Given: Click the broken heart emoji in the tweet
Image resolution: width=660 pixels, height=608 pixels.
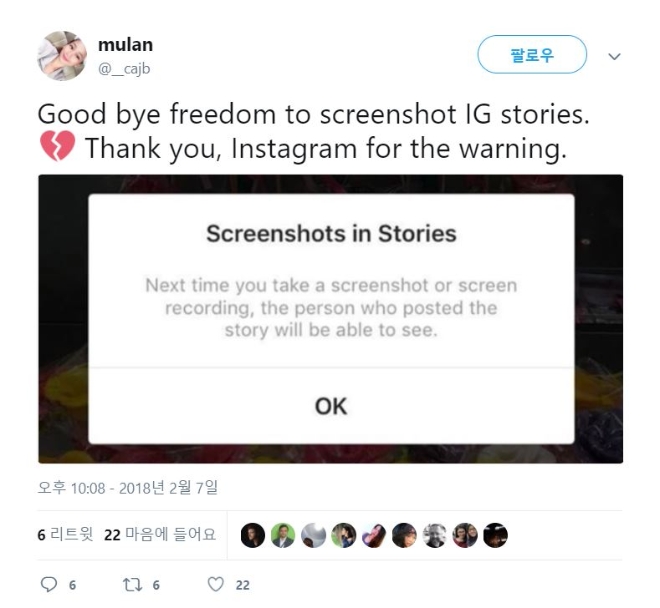Looking at the screenshot, I should (58, 146).
